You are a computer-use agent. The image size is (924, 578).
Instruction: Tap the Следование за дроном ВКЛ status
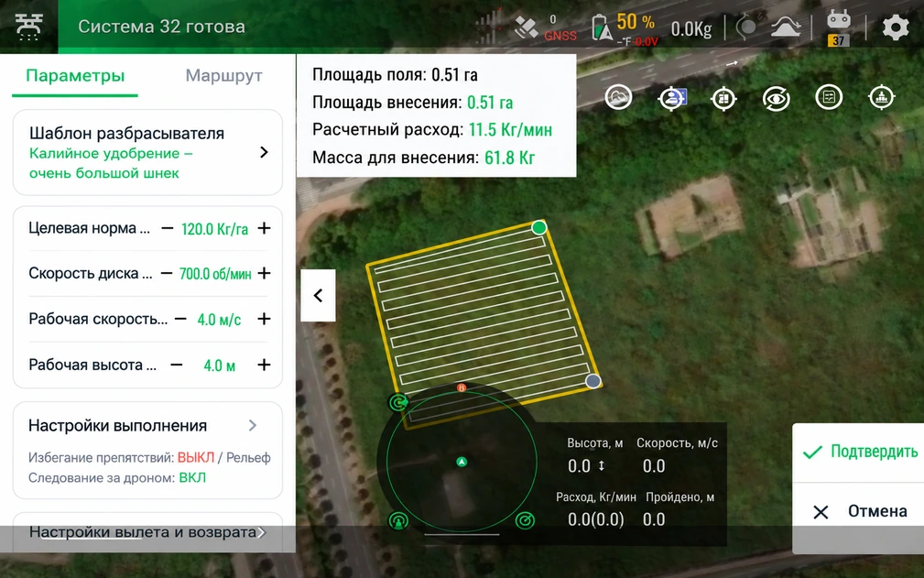click(192, 478)
